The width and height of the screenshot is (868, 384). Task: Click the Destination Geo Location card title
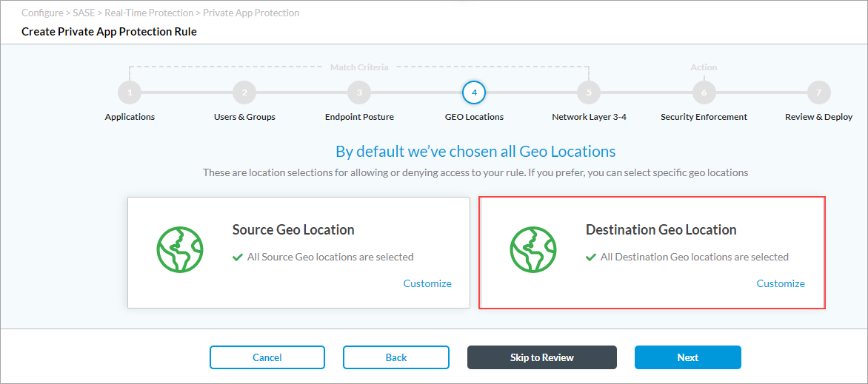coord(661,229)
